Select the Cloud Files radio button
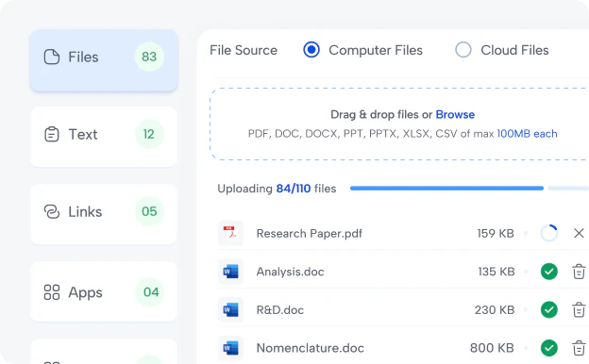589x364 pixels. pyautogui.click(x=463, y=50)
